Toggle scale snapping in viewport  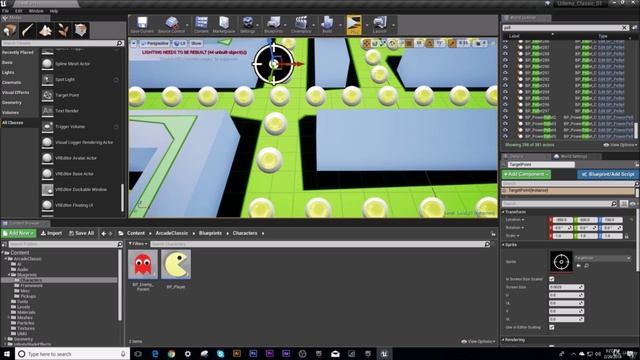pos(452,43)
